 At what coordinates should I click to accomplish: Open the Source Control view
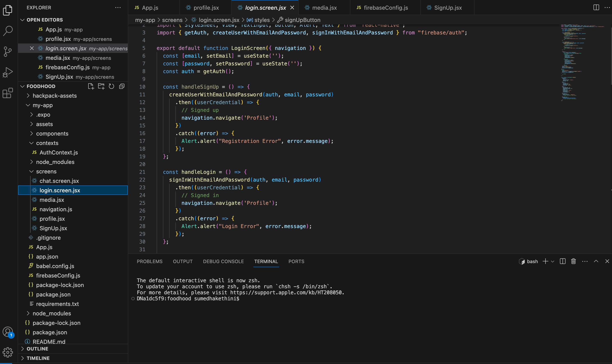(x=8, y=51)
